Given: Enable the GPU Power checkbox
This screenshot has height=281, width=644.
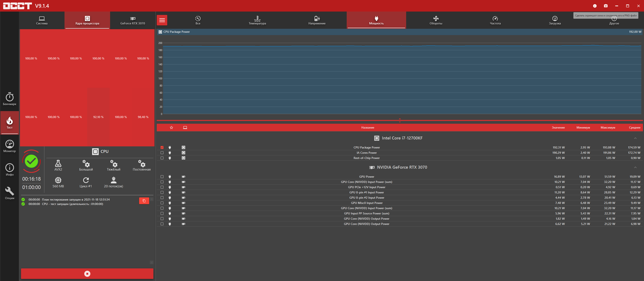Looking at the screenshot, I should point(162,177).
